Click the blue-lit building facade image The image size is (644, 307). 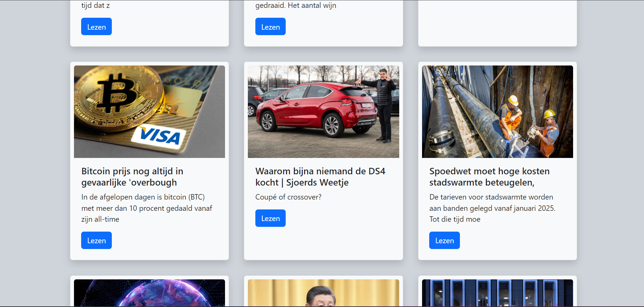pyautogui.click(x=497, y=293)
